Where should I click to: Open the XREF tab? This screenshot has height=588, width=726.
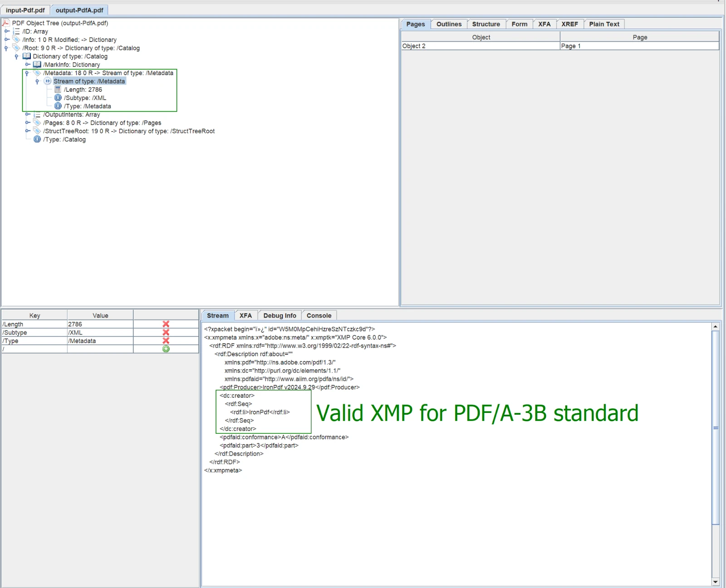[x=569, y=24]
